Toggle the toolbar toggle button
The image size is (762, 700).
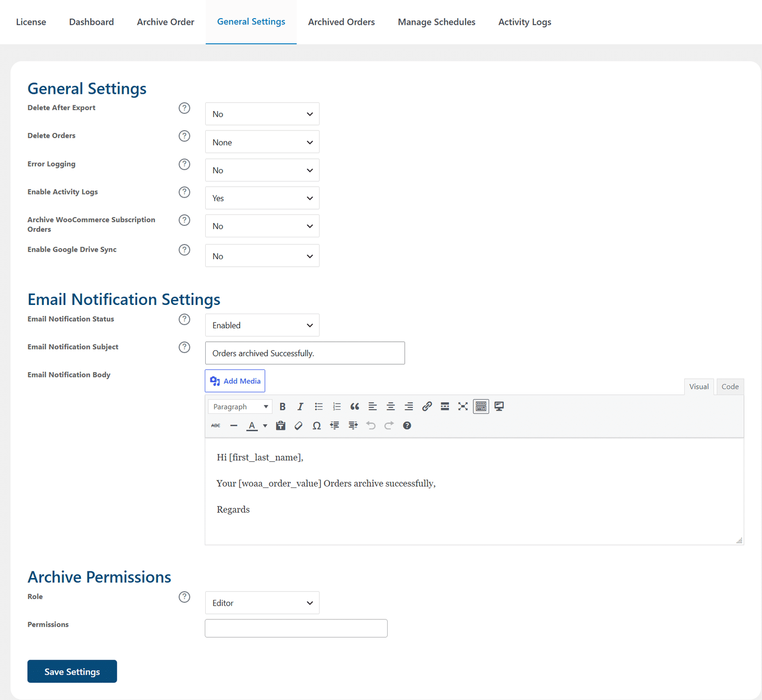click(481, 406)
